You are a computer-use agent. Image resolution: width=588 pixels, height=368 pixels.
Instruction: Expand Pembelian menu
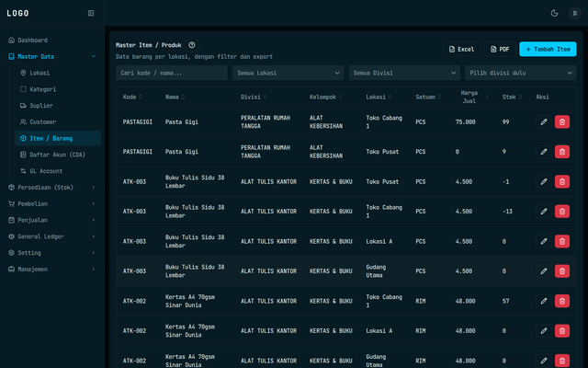(x=52, y=204)
